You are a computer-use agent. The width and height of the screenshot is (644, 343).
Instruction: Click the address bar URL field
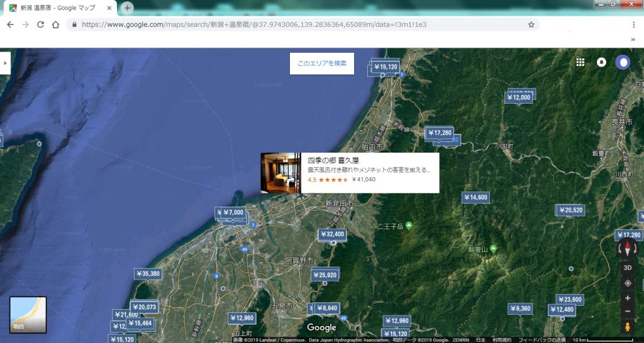click(302, 24)
